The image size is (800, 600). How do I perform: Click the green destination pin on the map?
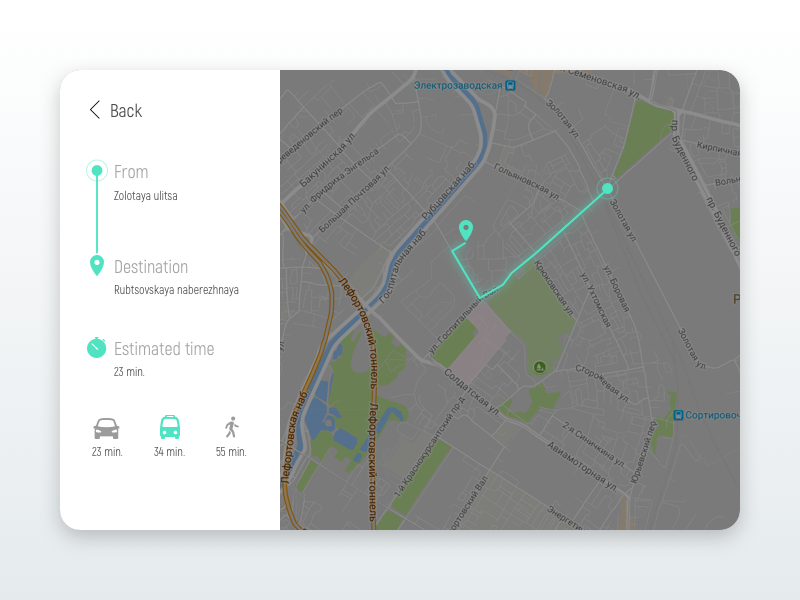click(x=466, y=229)
